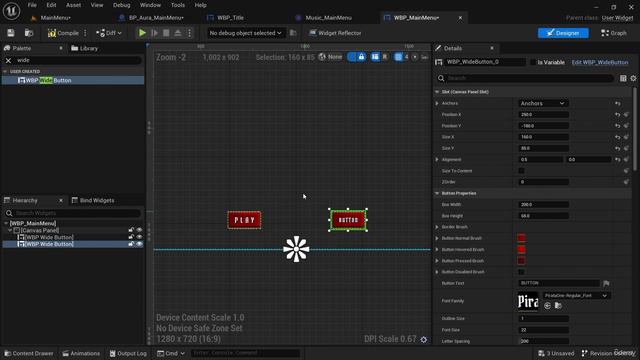Open the Font Family asset dropdown
Image resolution: width=640 pixels, height=360 pixels.
(x=576, y=296)
